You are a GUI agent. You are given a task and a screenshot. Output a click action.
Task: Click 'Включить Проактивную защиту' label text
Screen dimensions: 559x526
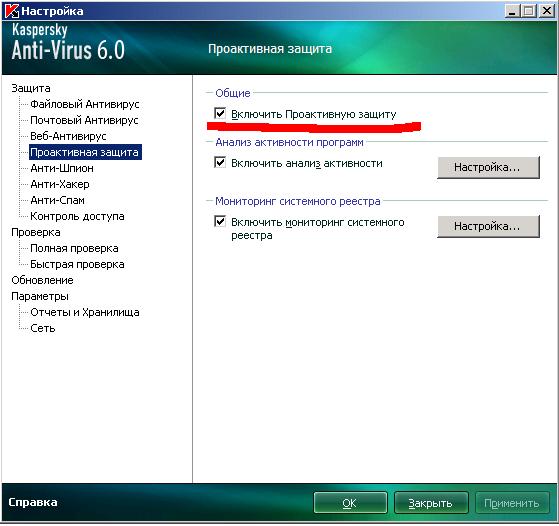pyautogui.click(x=314, y=114)
